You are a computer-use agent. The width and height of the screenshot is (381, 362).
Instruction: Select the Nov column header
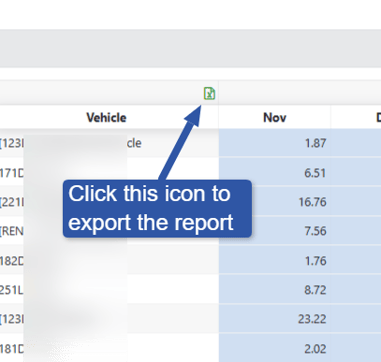(x=275, y=118)
